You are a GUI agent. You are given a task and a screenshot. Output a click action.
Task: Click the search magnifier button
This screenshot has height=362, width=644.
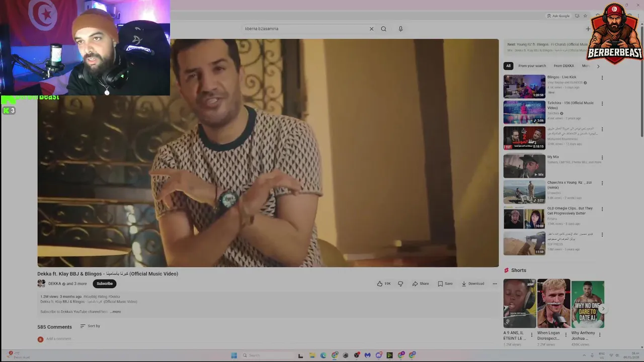tap(383, 29)
